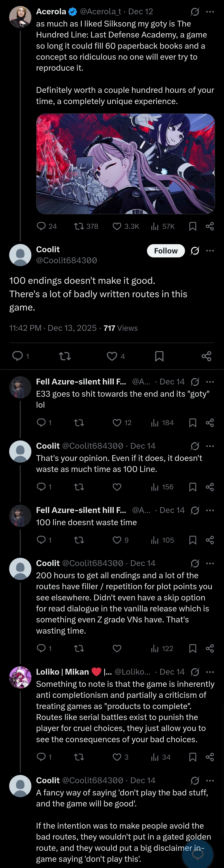The width and height of the screenshot is (224, 868).
Task: Like Coolit's main tweet with 4 likes
Action: [x=112, y=356]
